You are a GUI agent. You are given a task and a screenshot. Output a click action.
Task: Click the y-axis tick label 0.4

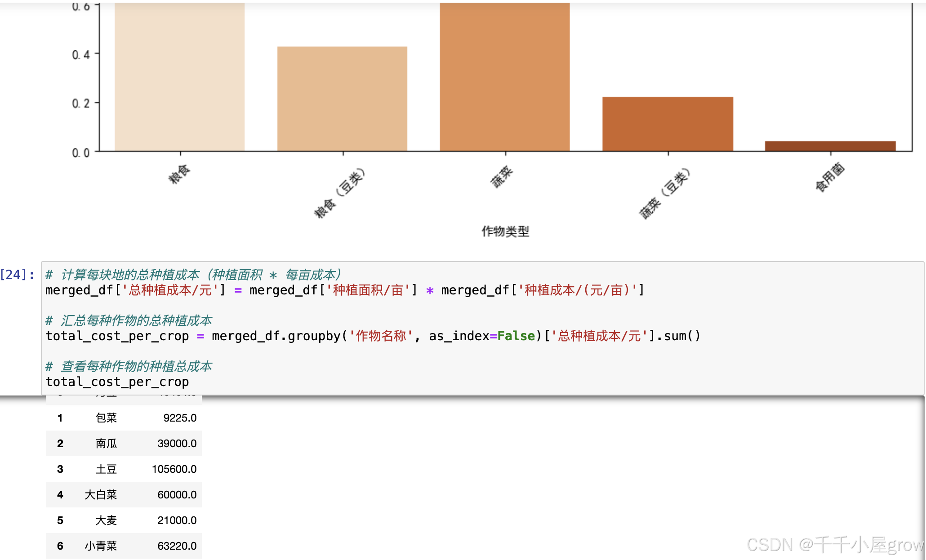coord(81,55)
